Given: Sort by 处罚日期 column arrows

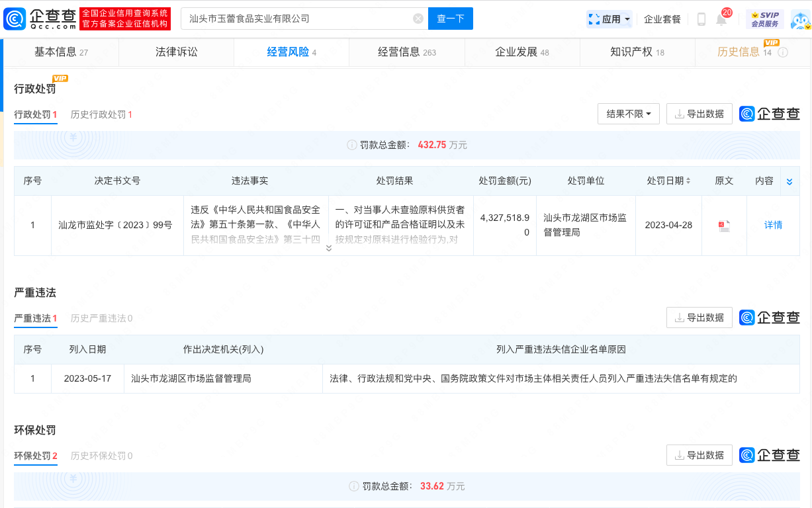Looking at the screenshot, I should [688, 181].
